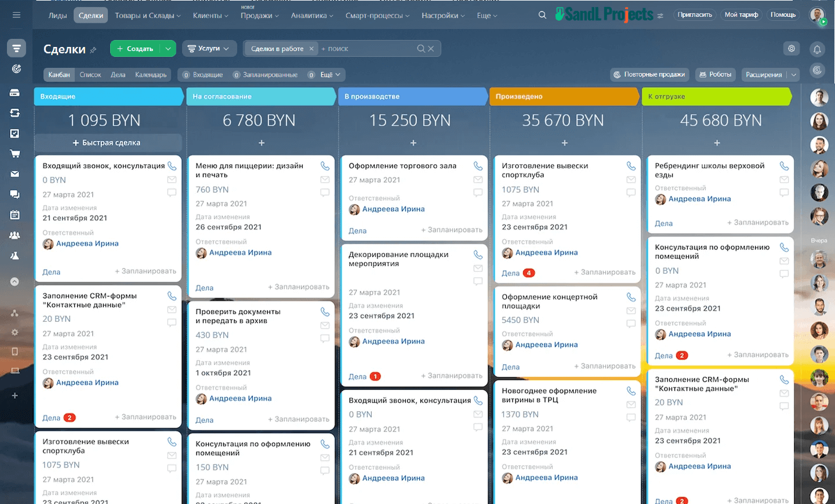Viewport: 835px width, 504px height.
Task: Open the mail envelope icon in left sidebar
Action: point(15,174)
